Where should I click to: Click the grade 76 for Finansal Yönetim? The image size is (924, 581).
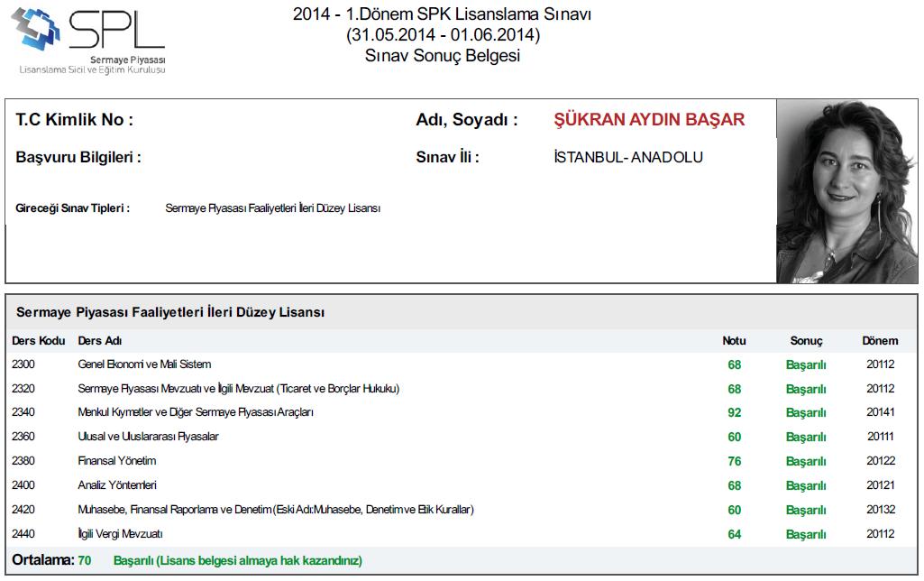click(x=735, y=461)
